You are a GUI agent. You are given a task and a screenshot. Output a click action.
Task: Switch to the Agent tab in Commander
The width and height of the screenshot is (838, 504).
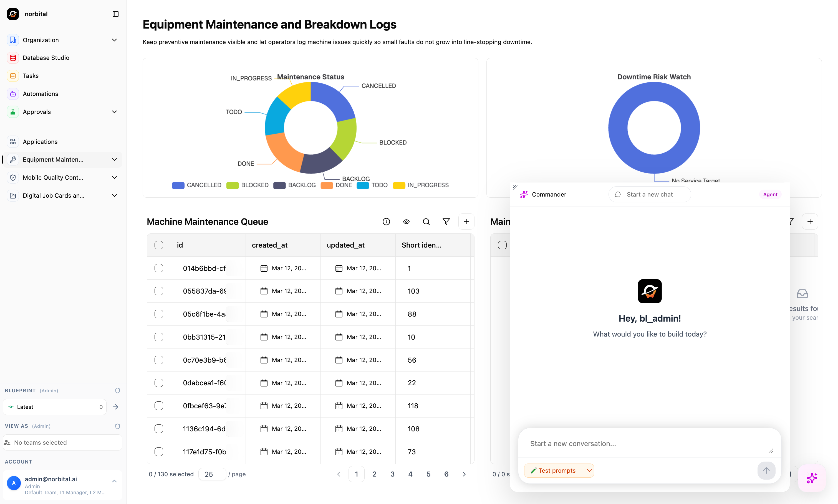coord(770,194)
